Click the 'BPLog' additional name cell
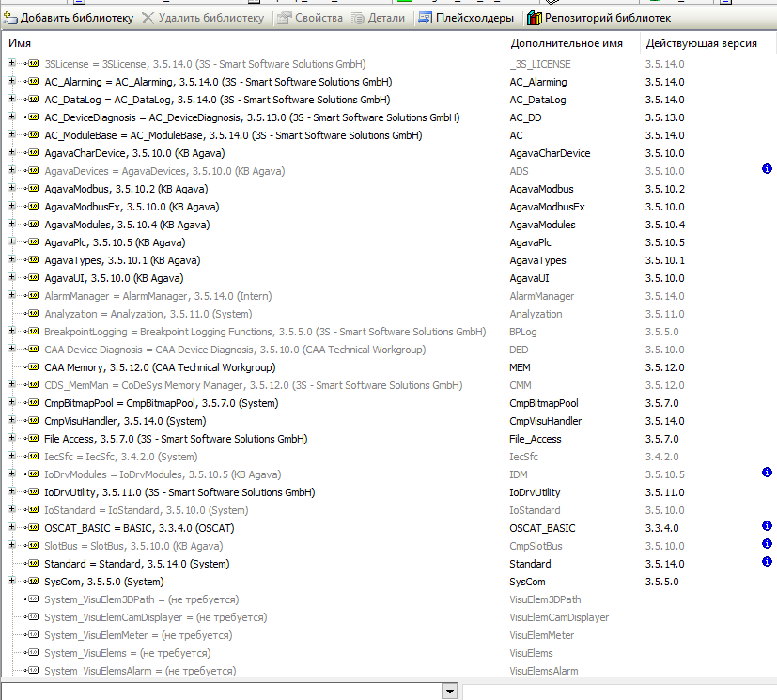 tap(522, 332)
